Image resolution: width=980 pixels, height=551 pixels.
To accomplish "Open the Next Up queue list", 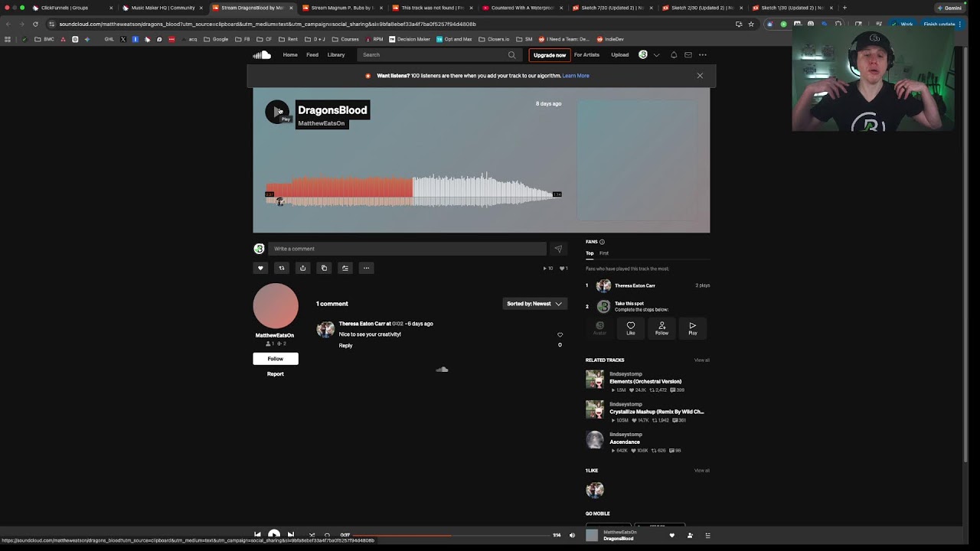I will pyautogui.click(x=707, y=536).
